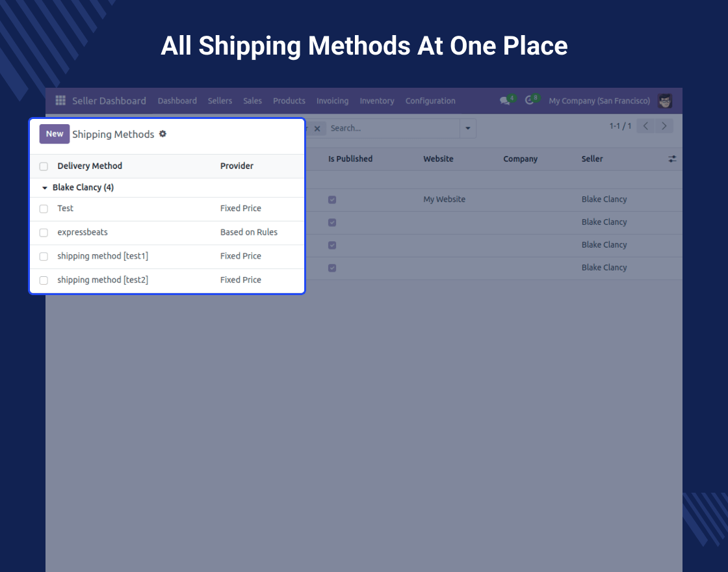Open the apps grid menu icon
This screenshot has width=728, height=572.
click(60, 100)
